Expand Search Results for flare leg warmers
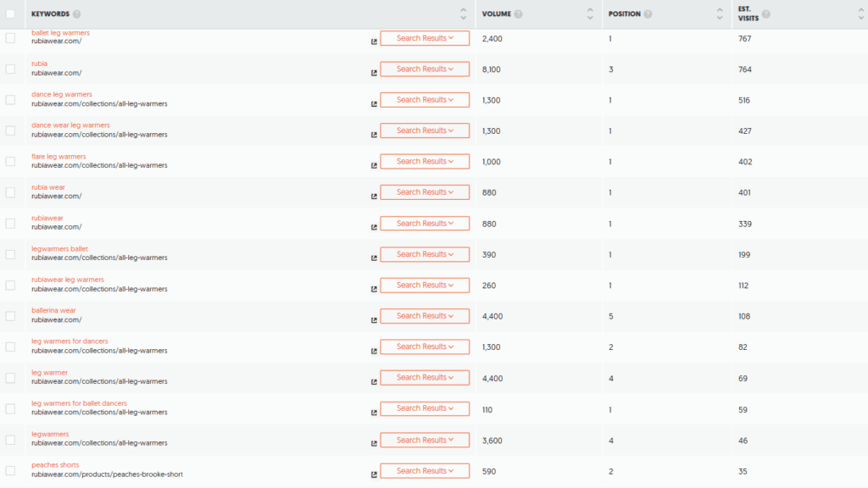This screenshot has height=488, width=868. tap(425, 162)
